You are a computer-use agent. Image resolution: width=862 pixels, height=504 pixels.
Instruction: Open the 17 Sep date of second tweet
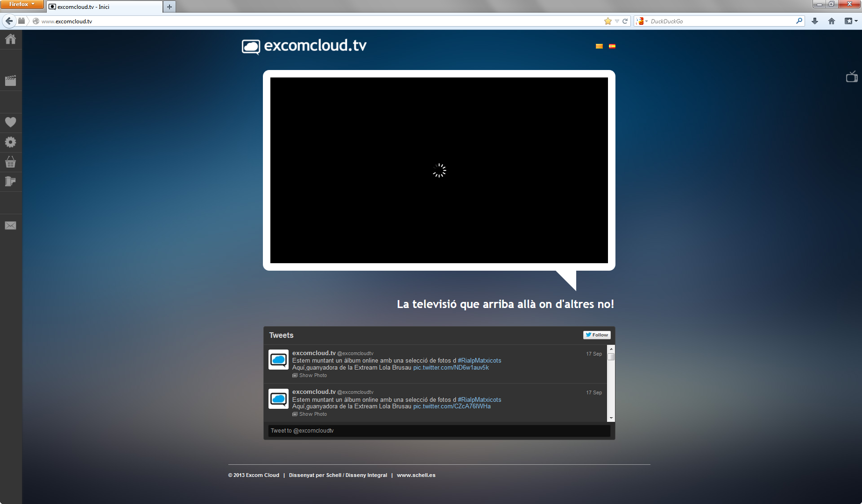tap(594, 393)
